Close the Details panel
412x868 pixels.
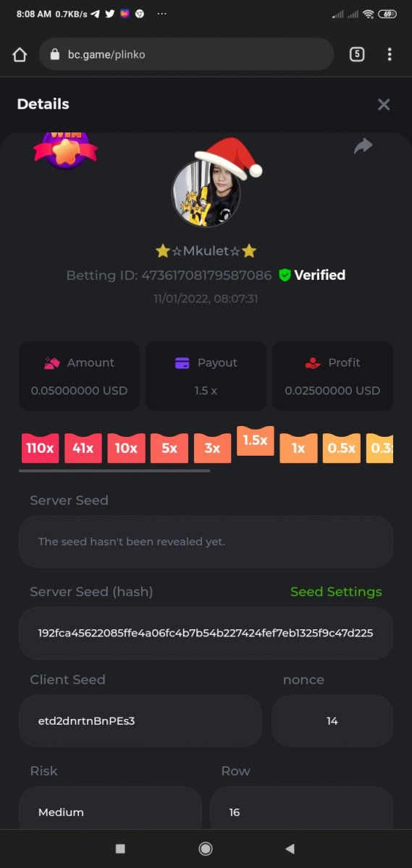pos(384,104)
